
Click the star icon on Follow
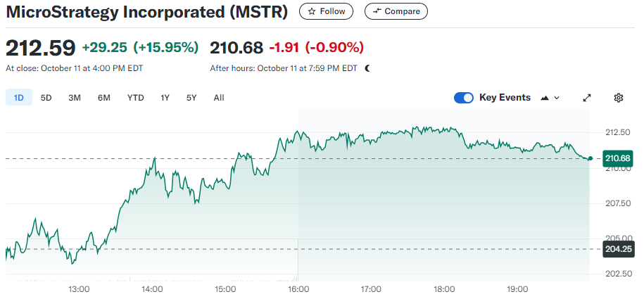pyautogui.click(x=312, y=11)
